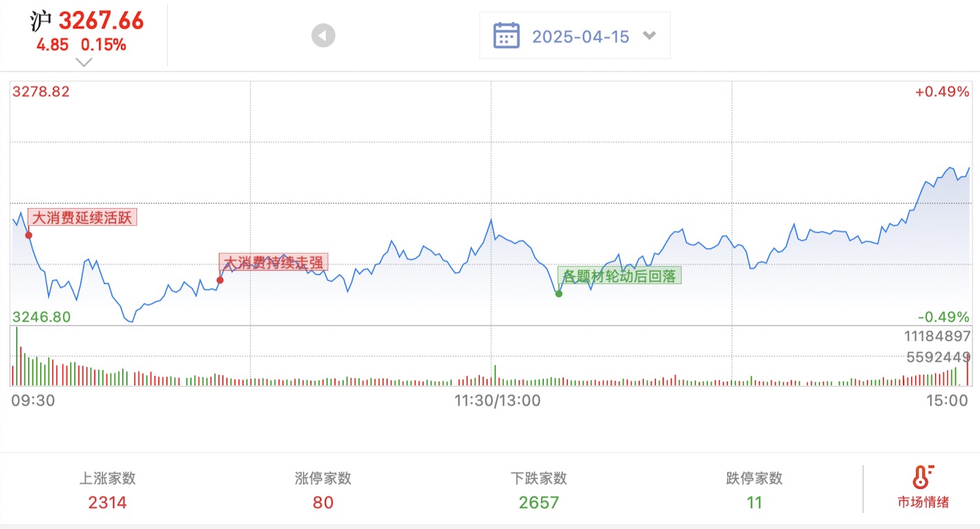
Task: Click the Shanghai index value 3267.66
Action: [x=100, y=21]
